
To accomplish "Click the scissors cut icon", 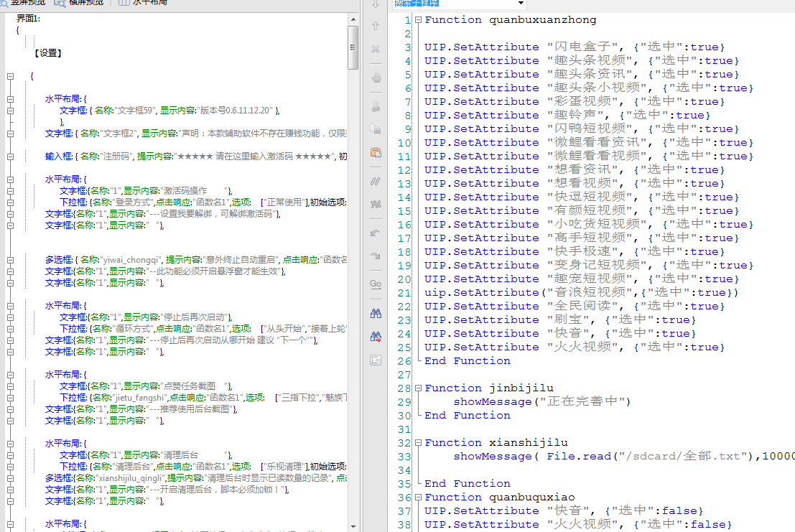I will coord(376,106).
